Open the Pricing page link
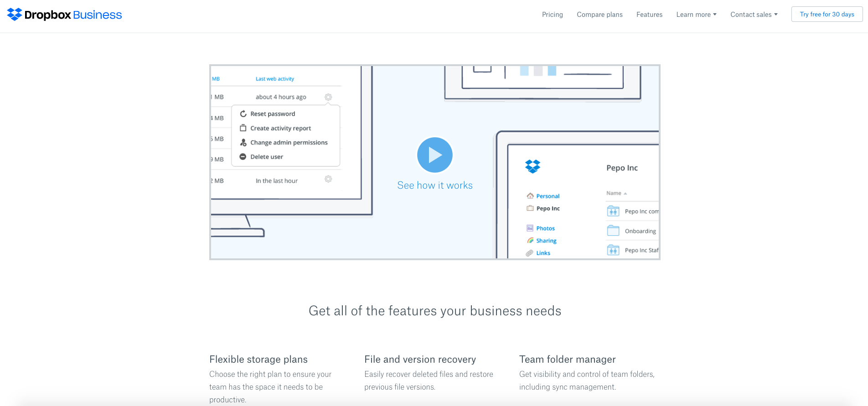 (553, 15)
